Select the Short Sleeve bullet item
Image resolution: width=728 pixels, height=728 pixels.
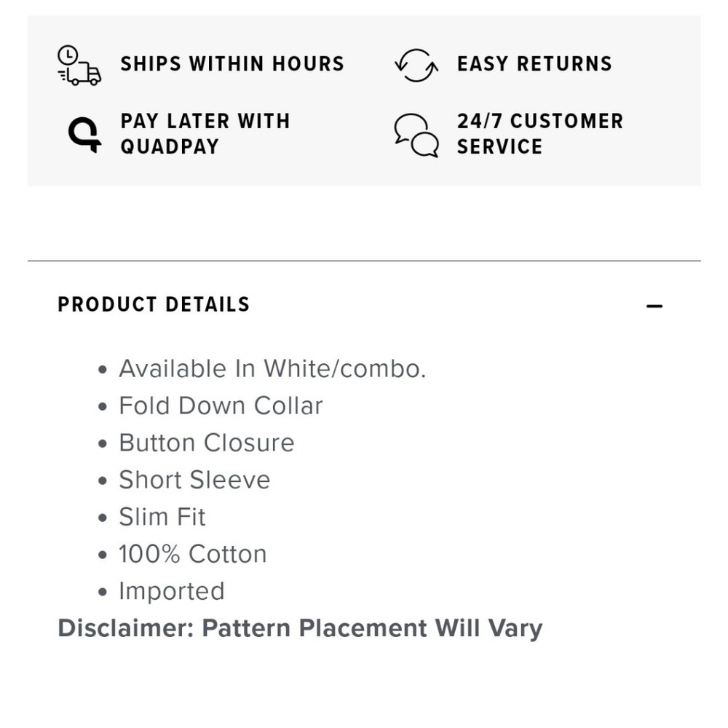194,480
